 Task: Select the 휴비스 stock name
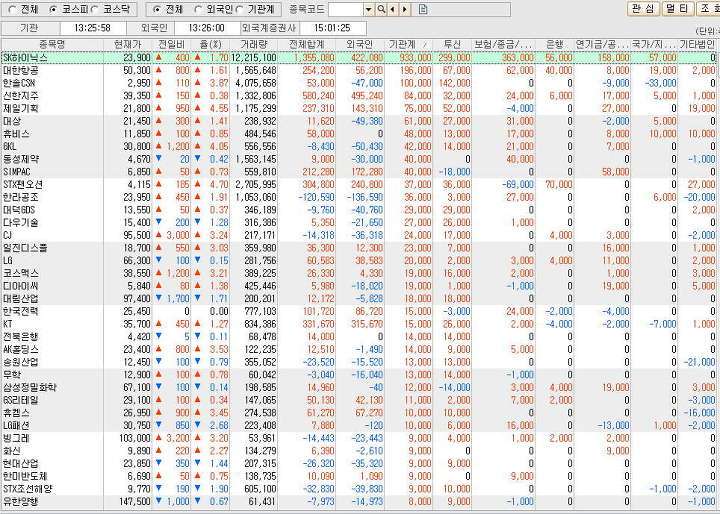17,134
